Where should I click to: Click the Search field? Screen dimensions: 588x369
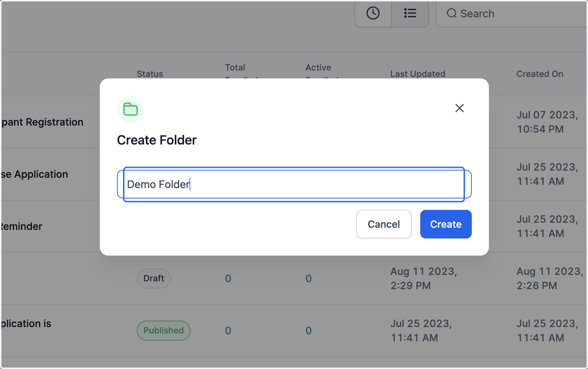click(x=512, y=14)
